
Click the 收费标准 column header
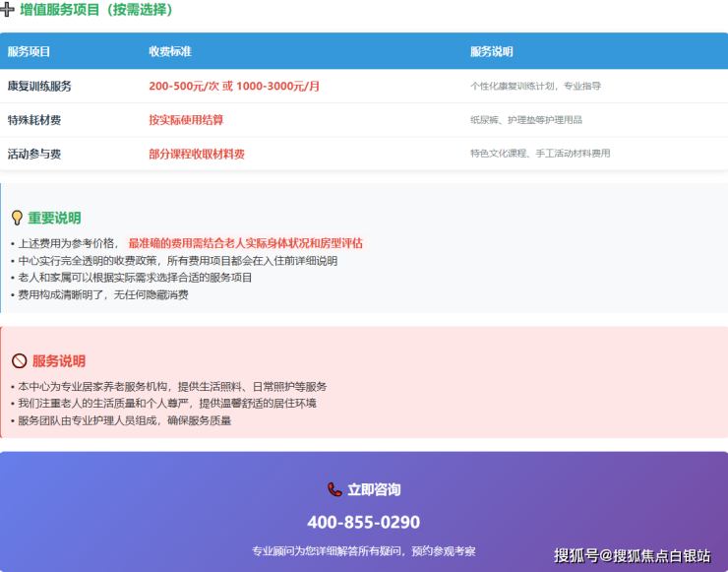[x=169, y=51]
